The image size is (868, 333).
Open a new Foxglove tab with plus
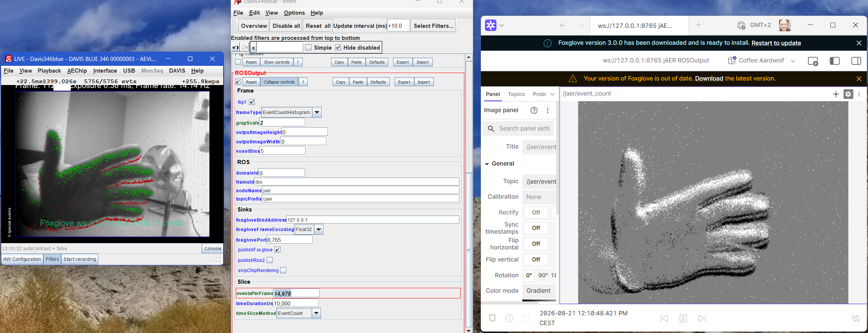pos(698,25)
